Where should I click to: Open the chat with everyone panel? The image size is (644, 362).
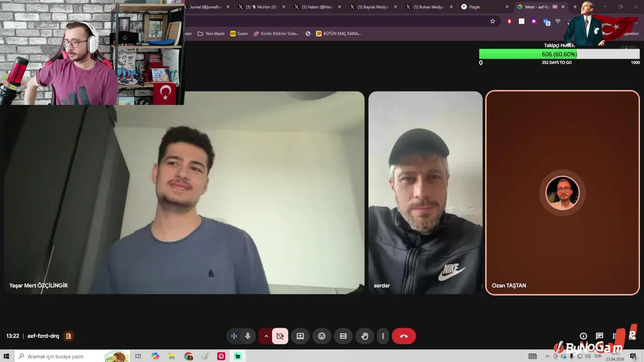(599, 336)
